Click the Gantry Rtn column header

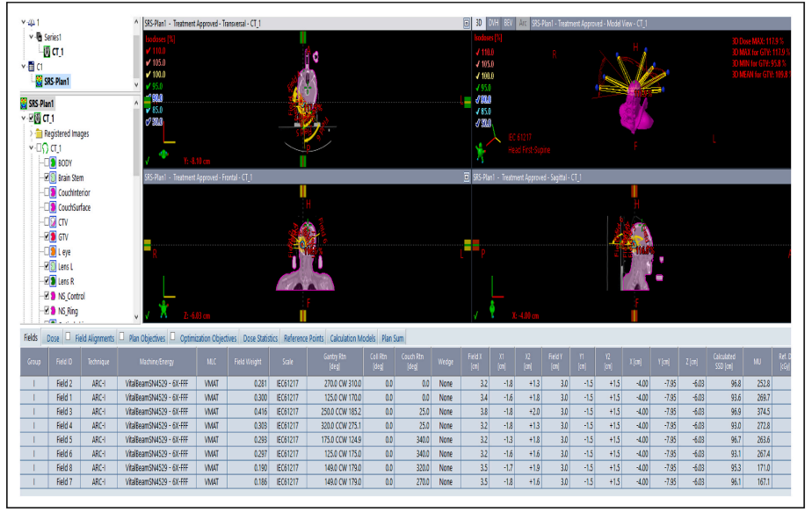331,360
